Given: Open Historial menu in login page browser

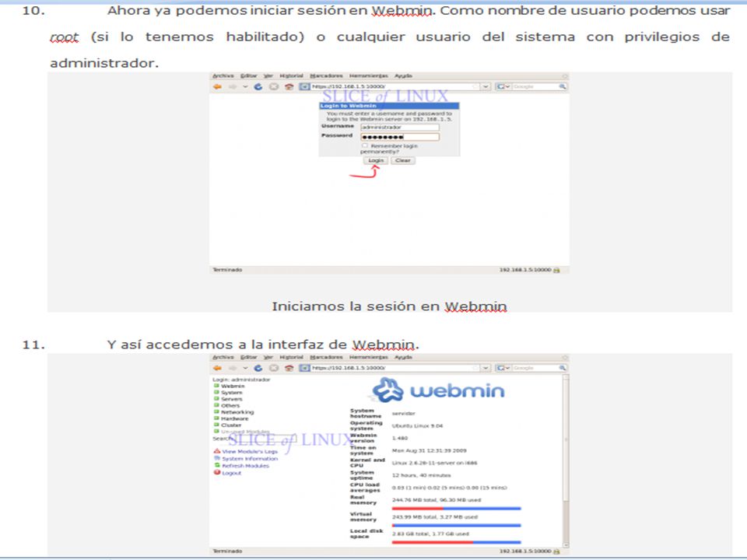Looking at the screenshot, I should point(291,75).
